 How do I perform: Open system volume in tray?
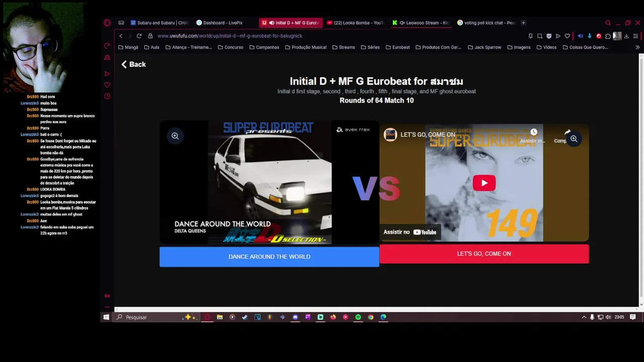tap(608, 317)
